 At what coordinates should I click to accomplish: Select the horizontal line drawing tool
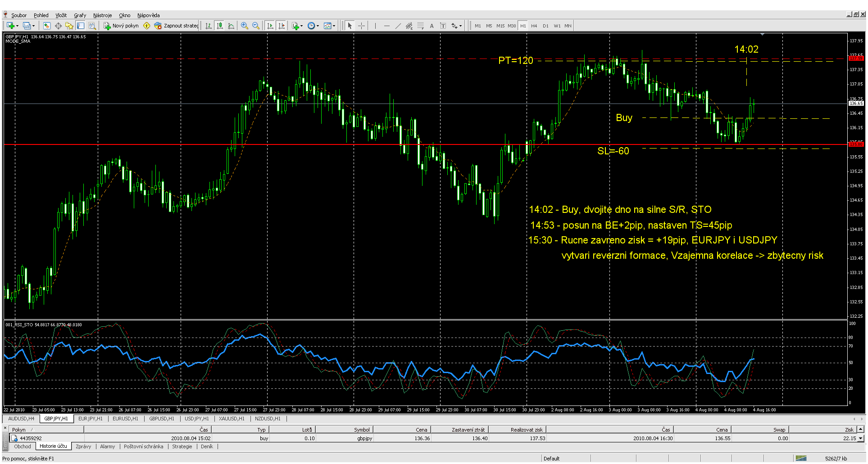pos(386,26)
